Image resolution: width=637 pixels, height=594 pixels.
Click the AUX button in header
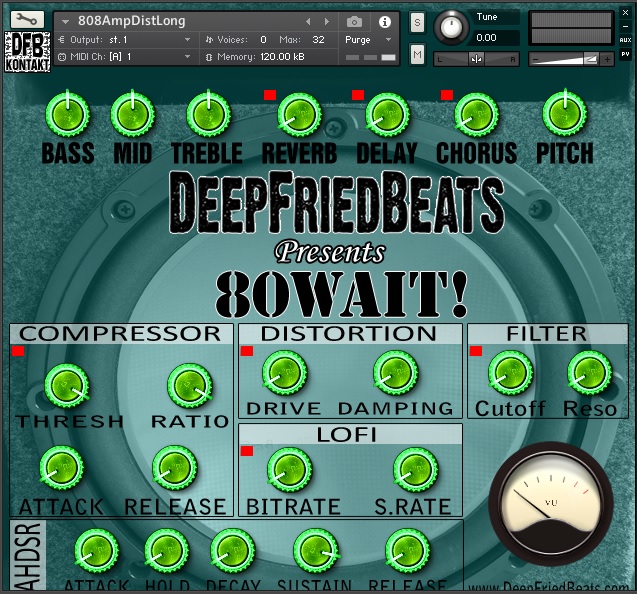point(625,40)
